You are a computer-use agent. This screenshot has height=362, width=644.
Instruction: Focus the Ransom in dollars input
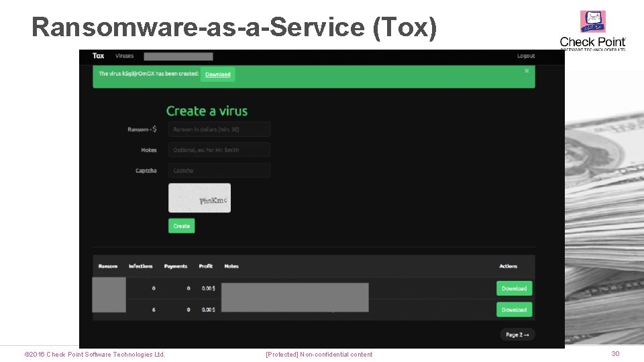219,129
